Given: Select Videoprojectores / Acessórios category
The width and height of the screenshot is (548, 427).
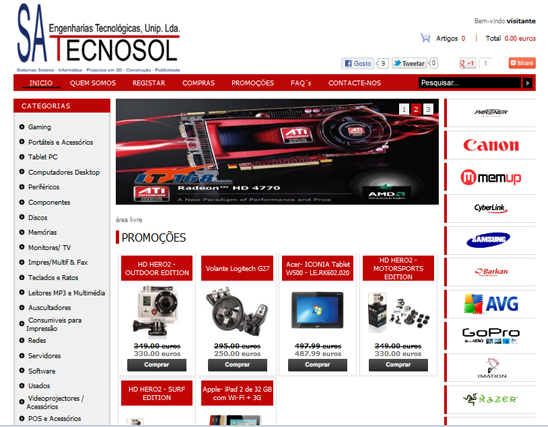Looking at the screenshot, I should (55, 402).
